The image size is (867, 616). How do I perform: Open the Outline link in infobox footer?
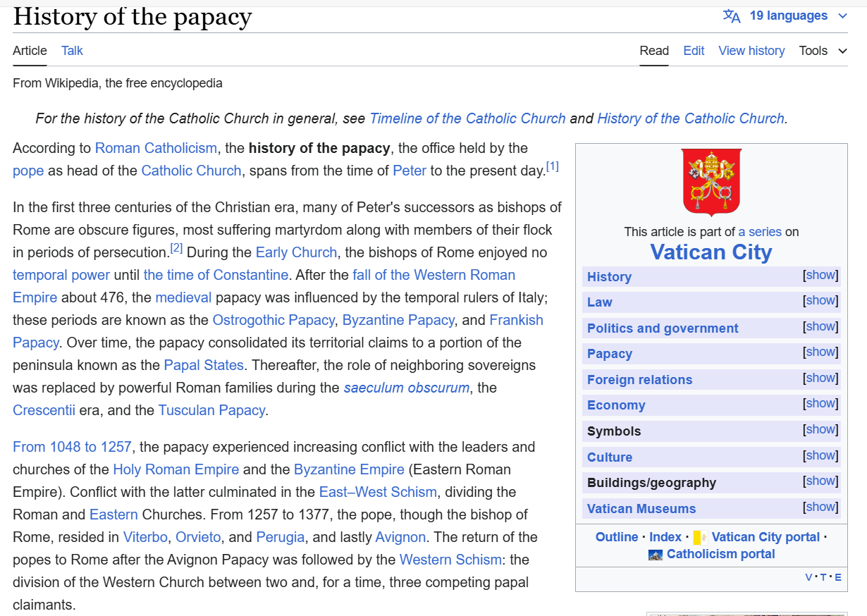pyautogui.click(x=617, y=537)
